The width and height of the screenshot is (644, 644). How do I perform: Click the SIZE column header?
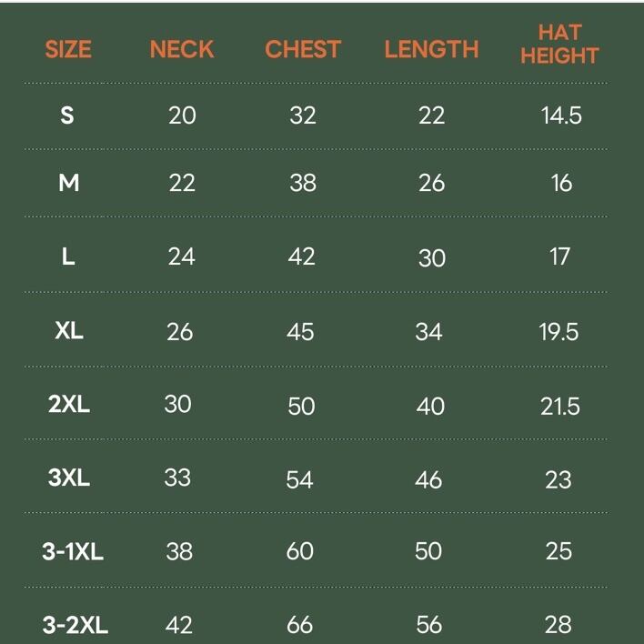[x=68, y=49]
